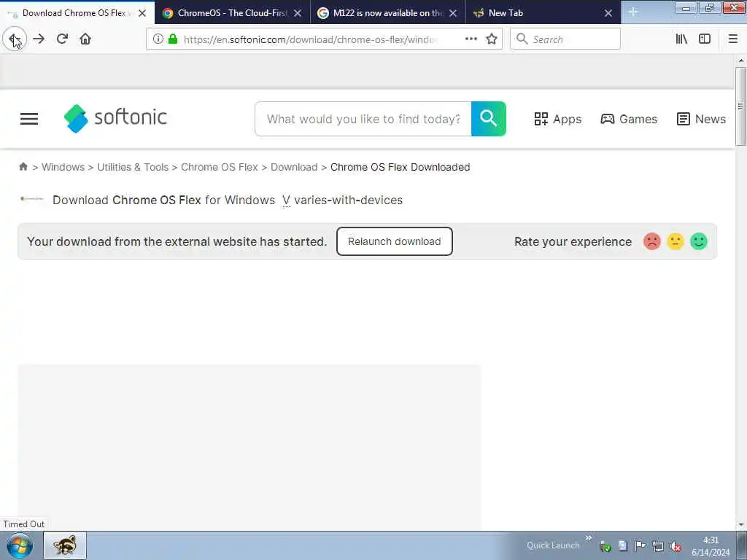Rate experience with the green happy face

(x=698, y=241)
